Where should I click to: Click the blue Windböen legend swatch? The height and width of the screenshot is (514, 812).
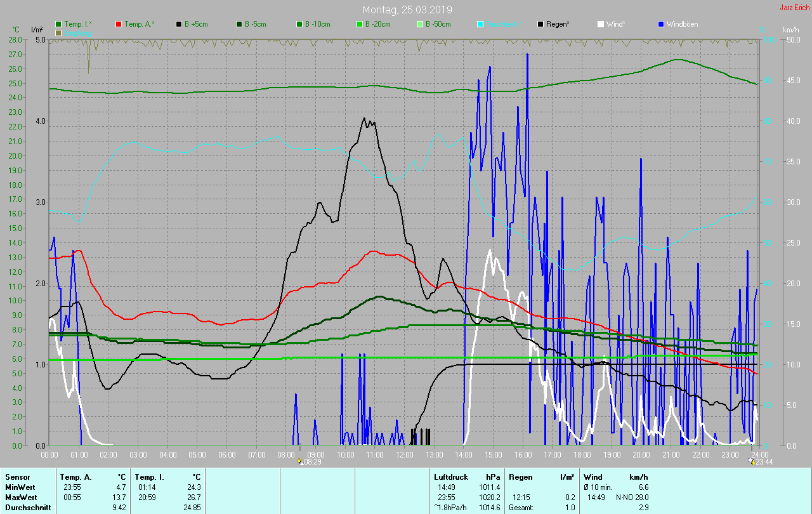coord(661,24)
